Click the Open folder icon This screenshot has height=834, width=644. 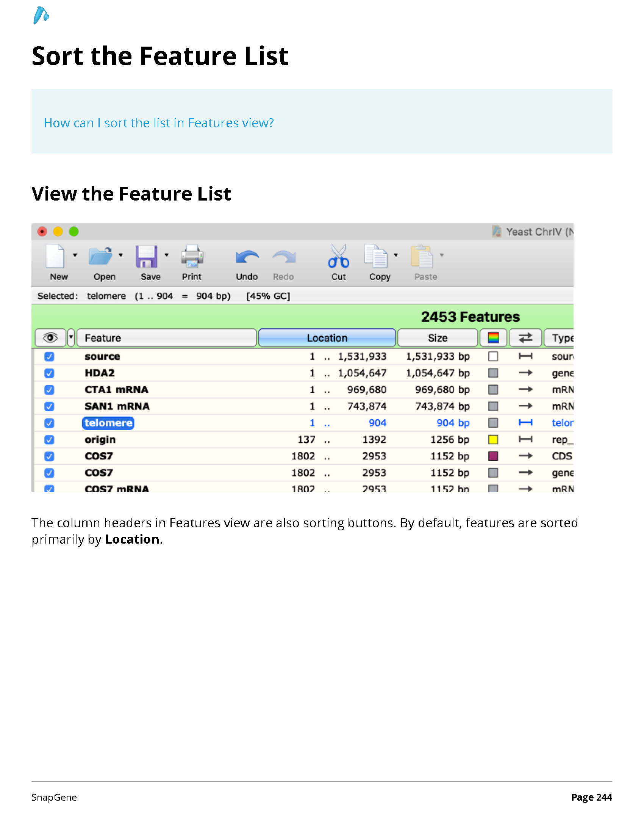coord(101,256)
